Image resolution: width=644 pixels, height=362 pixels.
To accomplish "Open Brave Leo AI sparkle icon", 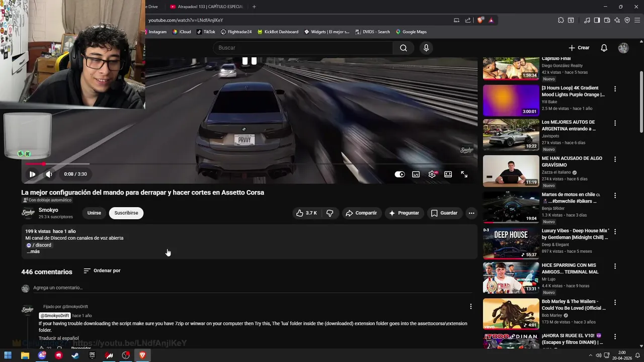I will (x=617, y=20).
